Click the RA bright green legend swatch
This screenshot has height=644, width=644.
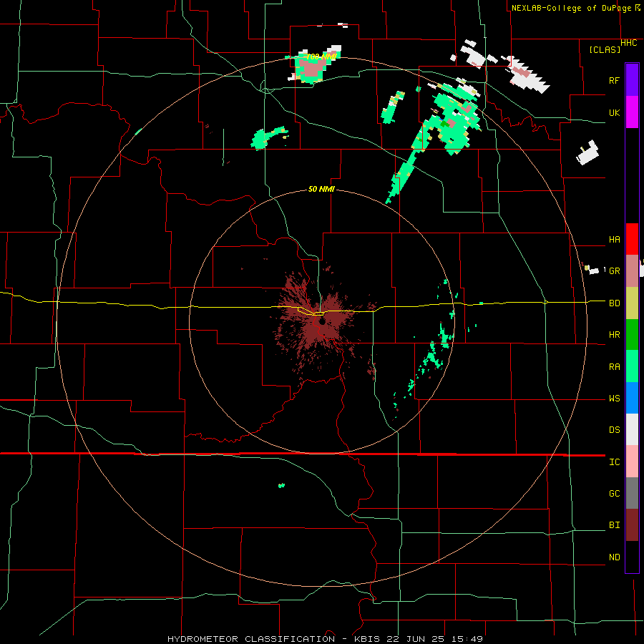coord(632,366)
